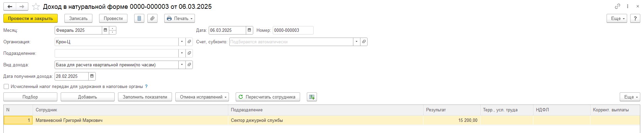Open the document movements report icon
This screenshot has width=644, height=133.
pos(139,18)
